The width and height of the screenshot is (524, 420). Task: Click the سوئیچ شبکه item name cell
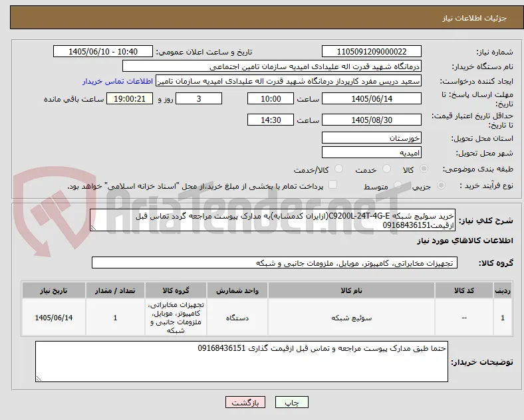coord(351,318)
